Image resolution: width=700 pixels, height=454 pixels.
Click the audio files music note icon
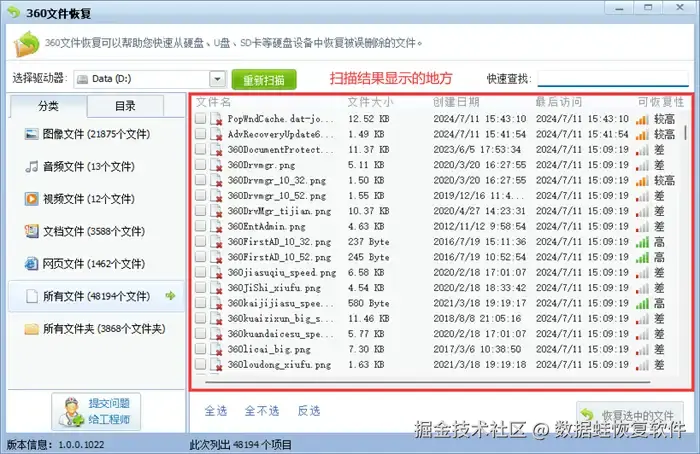coord(31,167)
